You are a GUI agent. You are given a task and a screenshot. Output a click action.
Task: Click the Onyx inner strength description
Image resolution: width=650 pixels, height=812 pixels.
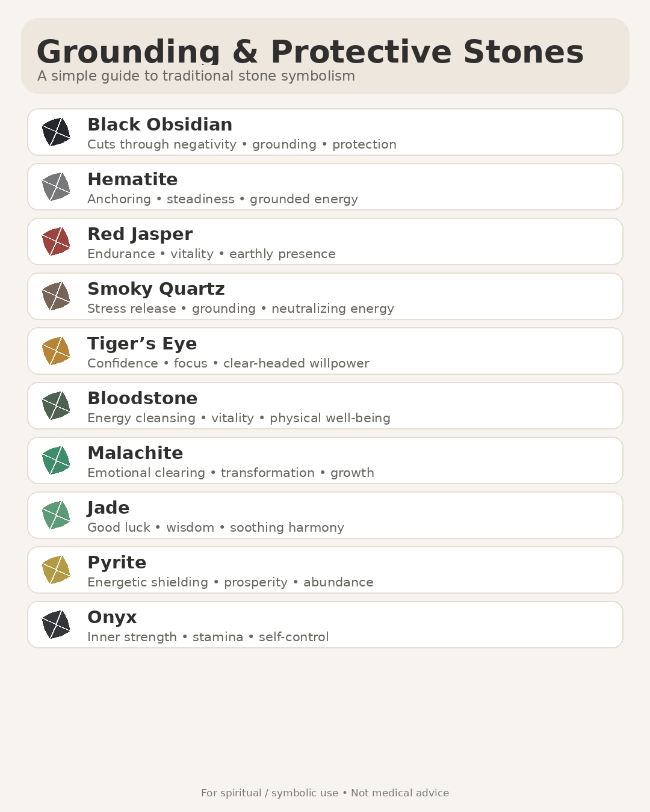tap(208, 637)
